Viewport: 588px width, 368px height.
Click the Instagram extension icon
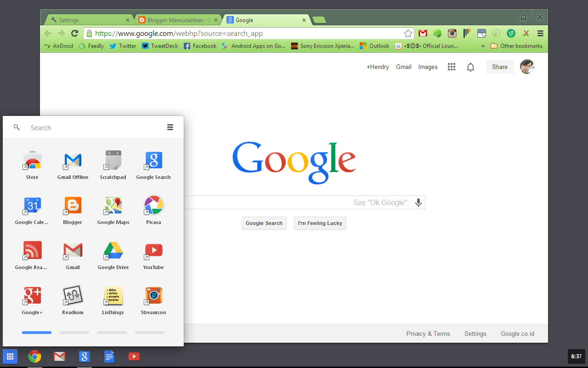pyautogui.click(x=452, y=33)
